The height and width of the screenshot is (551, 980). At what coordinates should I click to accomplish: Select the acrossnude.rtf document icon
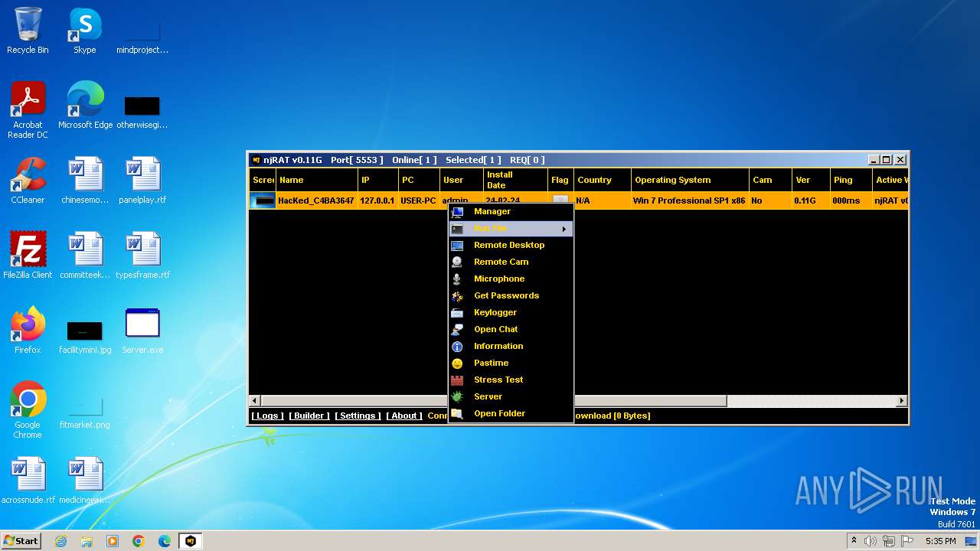click(28, 481)
